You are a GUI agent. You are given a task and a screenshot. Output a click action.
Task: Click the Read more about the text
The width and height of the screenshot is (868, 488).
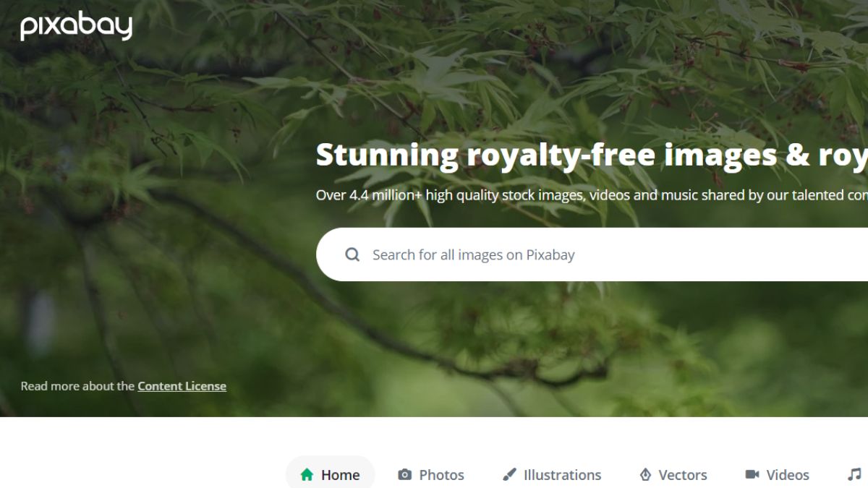(77, 386)
